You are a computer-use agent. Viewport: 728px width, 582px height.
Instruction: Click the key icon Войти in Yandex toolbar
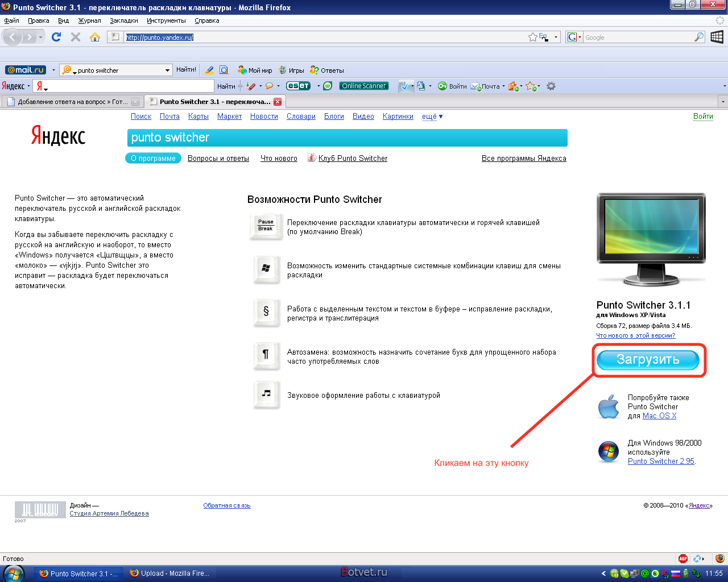coord(452,86)
